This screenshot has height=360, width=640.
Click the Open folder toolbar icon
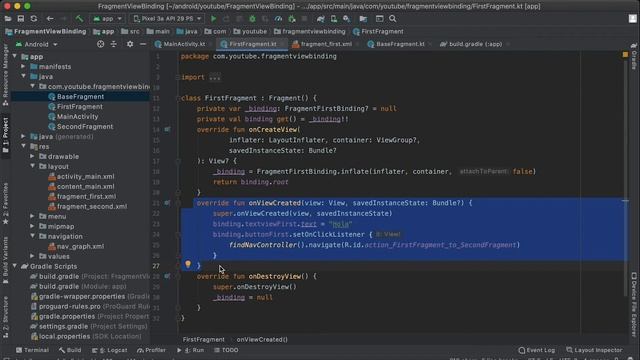click(x=8, y=19)
